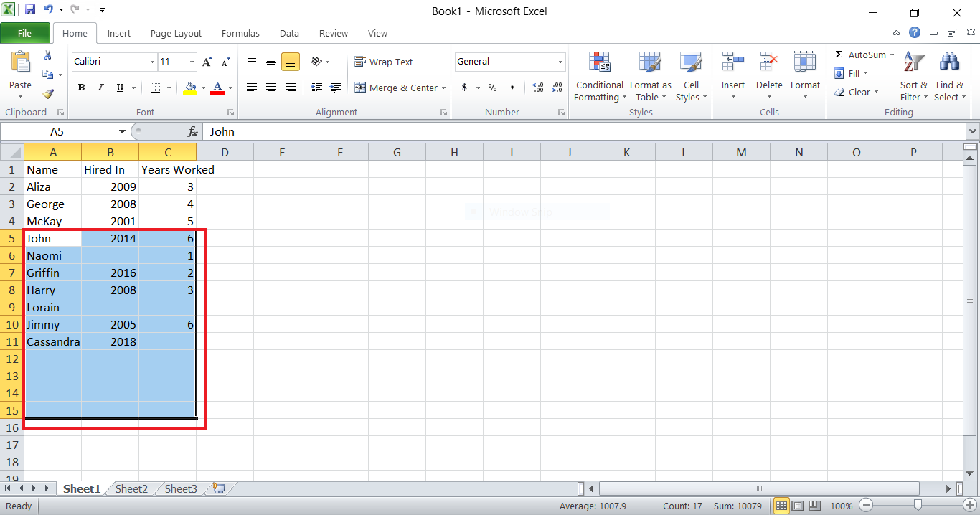Open the font size dropdown
This screenshot has height=515, width=980.
pyautogui.click(x=190, y=62)
